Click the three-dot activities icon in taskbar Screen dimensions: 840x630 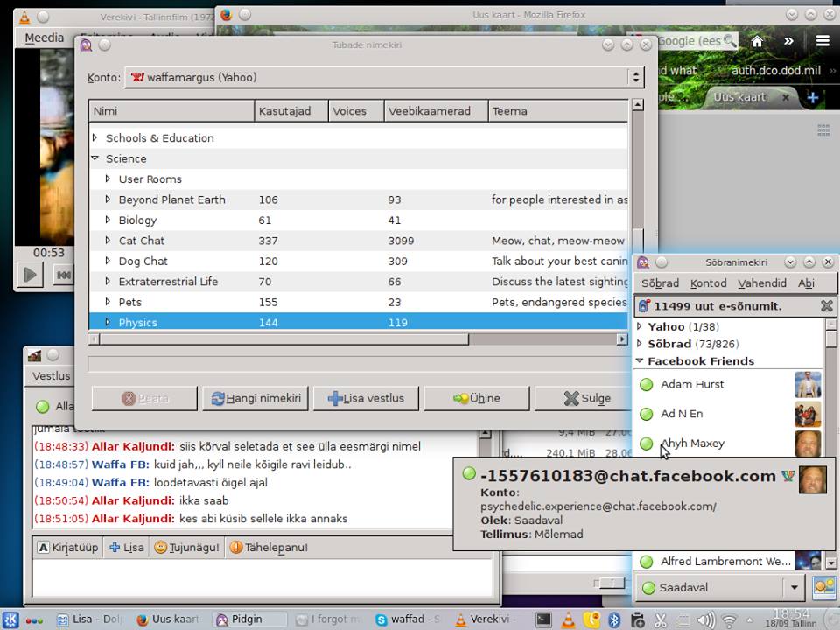pos(34,620)
